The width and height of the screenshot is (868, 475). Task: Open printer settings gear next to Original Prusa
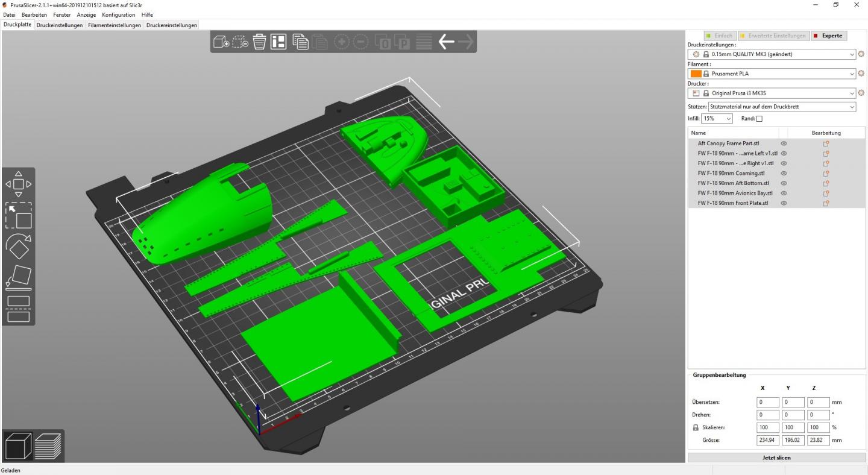(861, 93)
